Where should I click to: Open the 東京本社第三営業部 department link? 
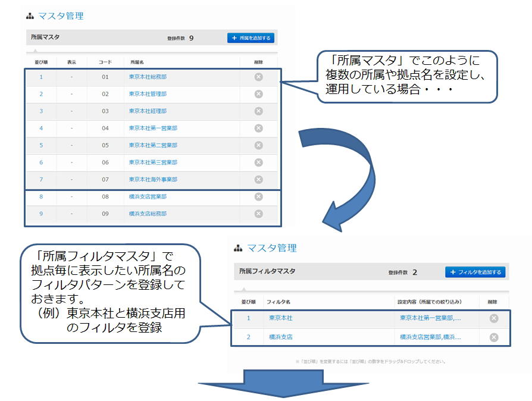click(x=153, y=162)
